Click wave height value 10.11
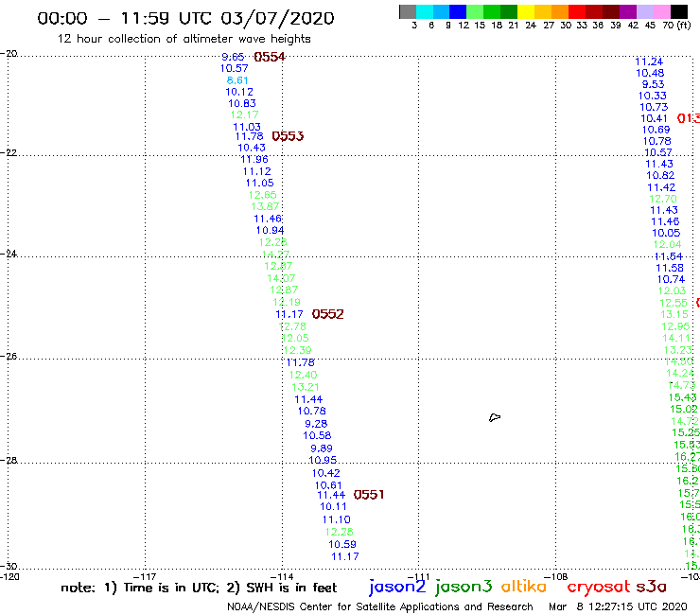700x615 pixels. point(334,506)
